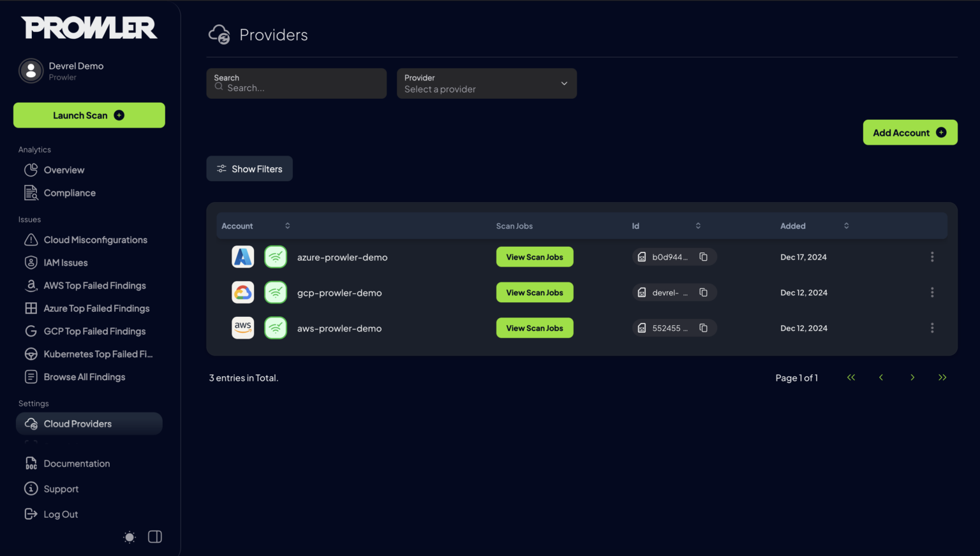Show Filters toggle button
Screen dimensions: 980x556
tap(249, 169)
